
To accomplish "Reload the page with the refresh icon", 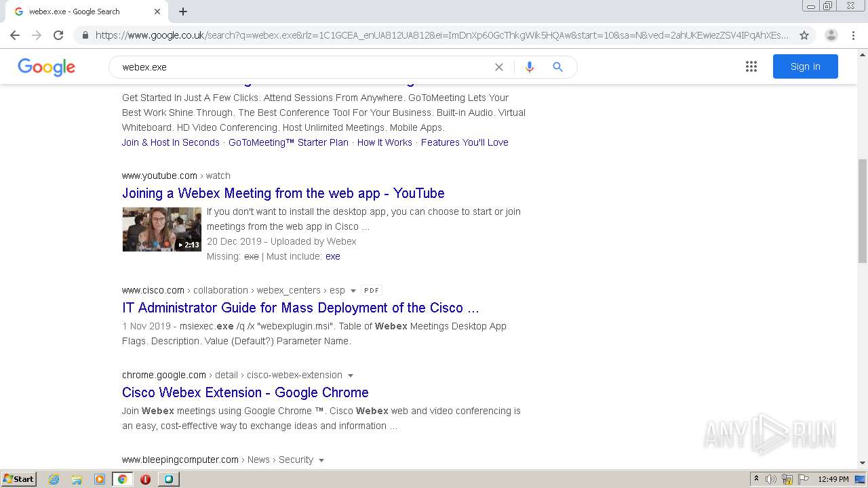I will point(58,35).
